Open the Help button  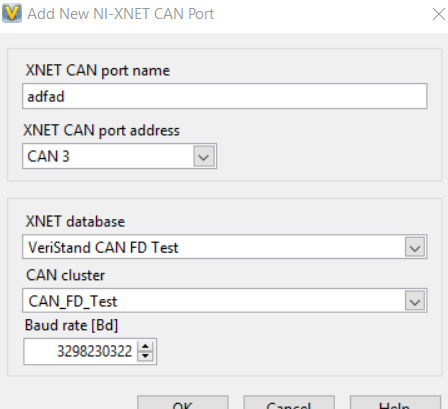[395, 402]
